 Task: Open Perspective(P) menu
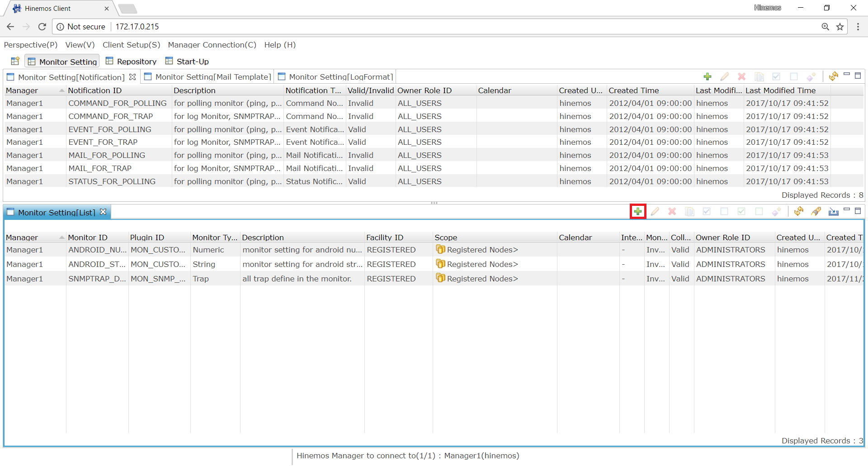(x=31, y=45)
